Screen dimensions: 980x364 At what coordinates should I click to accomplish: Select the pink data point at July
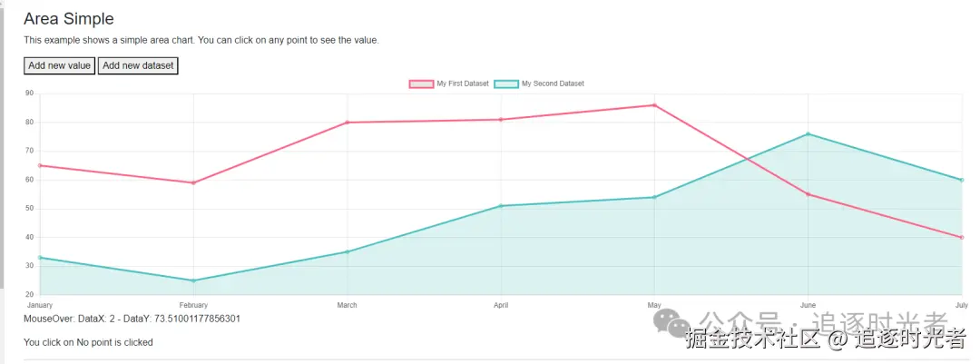pos(961,237)
